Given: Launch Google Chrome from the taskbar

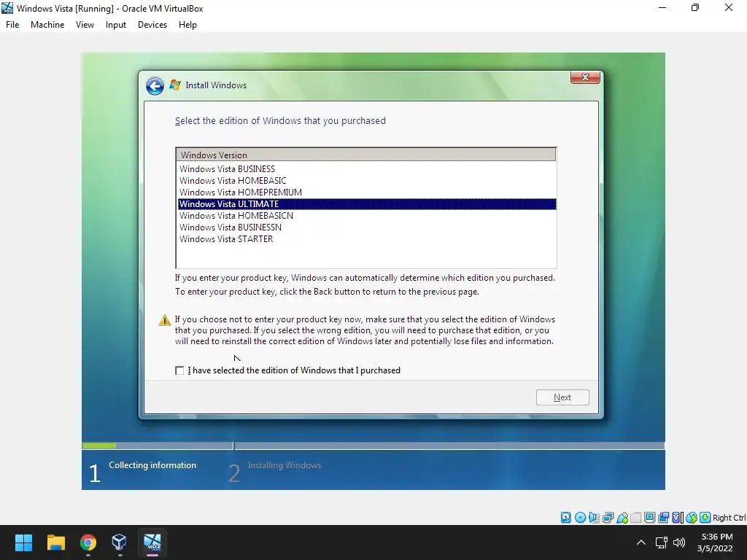Looking at the screenshot, I should (88, 542).
